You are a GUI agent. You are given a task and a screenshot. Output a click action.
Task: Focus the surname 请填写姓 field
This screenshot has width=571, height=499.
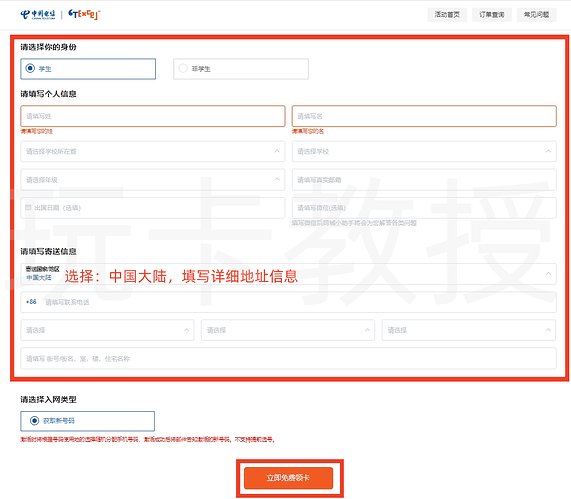point(153,116)
